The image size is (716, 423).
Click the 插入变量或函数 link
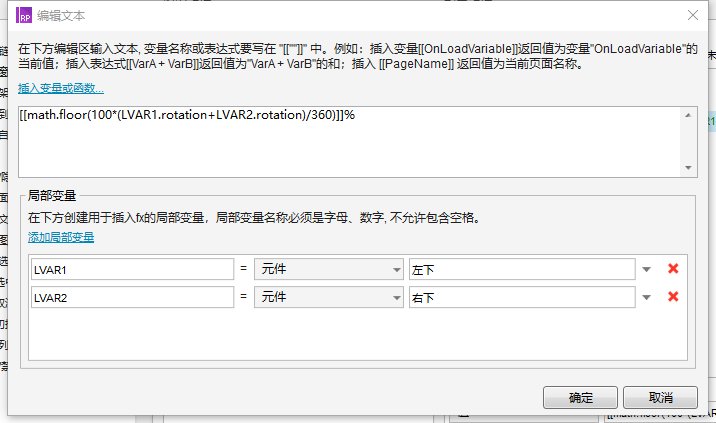(x=61, y=88)
